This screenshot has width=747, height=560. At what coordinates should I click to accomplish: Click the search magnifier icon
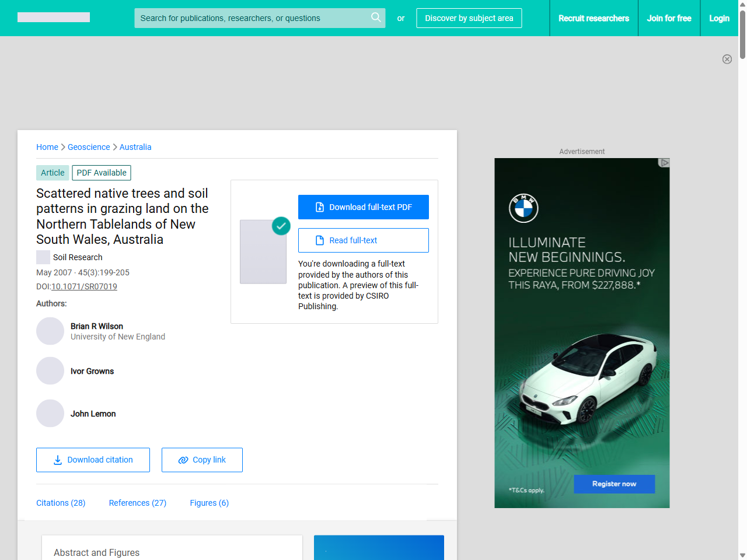(376, 17)
